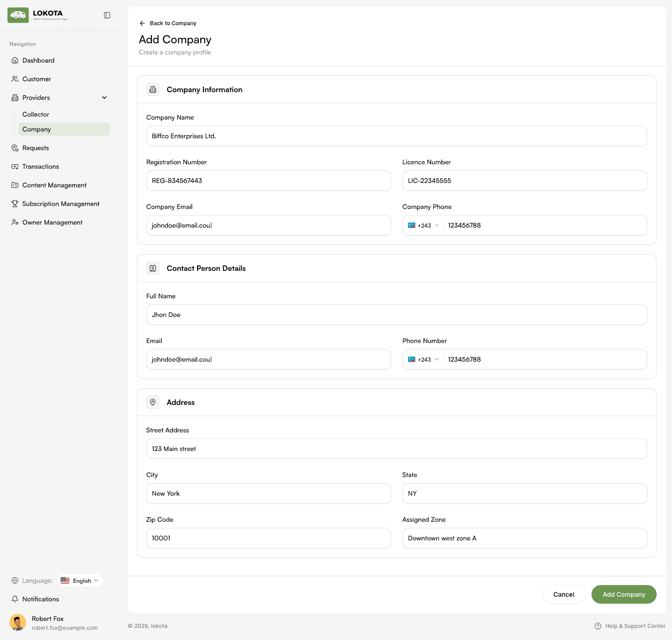672x640 pixels.
Task: Focus the Registration Number field
Action: click(269, 181)
